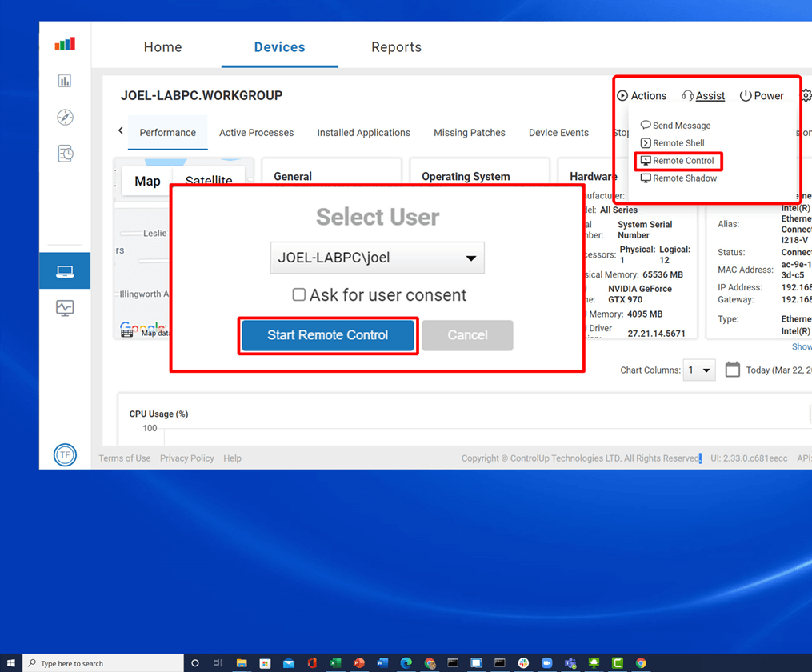Screen dimensions: 812x672
Task: Expand the Chart Columns dropdown
Action: (x=699, y=370)
